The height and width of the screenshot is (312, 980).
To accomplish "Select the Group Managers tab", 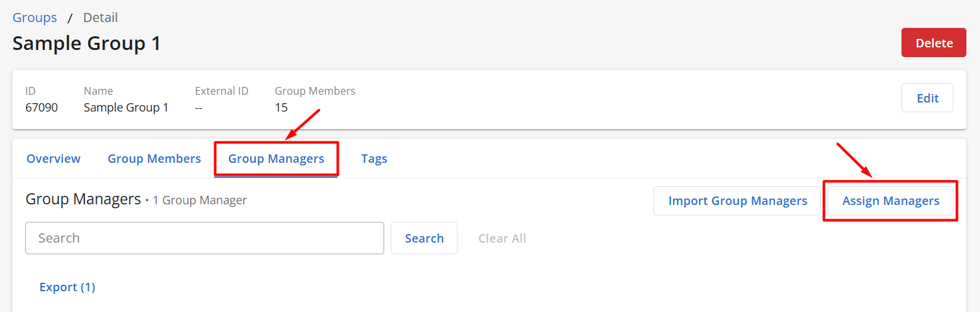I will pyautogui.click(x=276, y=158).
